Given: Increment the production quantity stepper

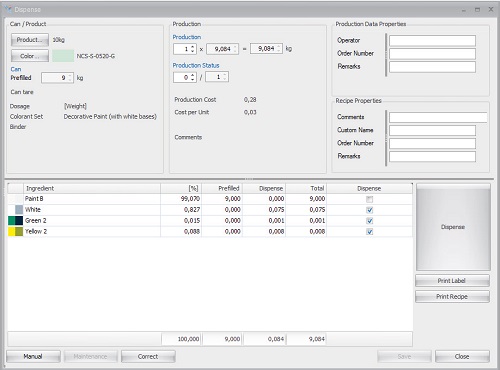Looking at the screenshot, I should pyautogui.click(x=193, y=47).
